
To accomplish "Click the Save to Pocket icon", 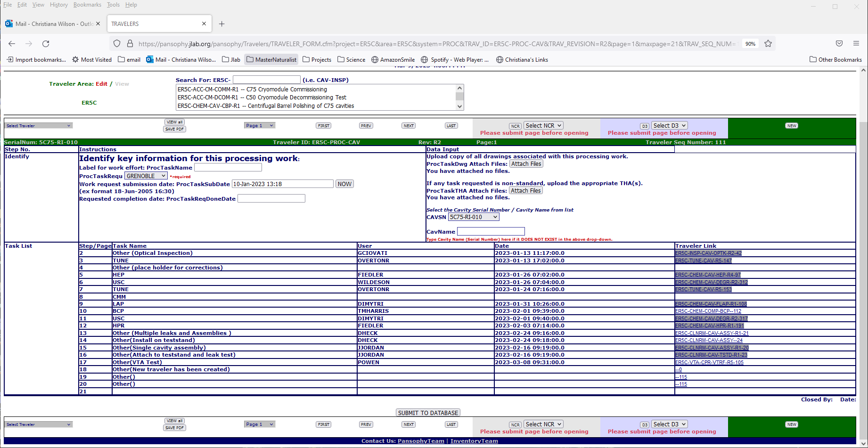I will (839, 43).
